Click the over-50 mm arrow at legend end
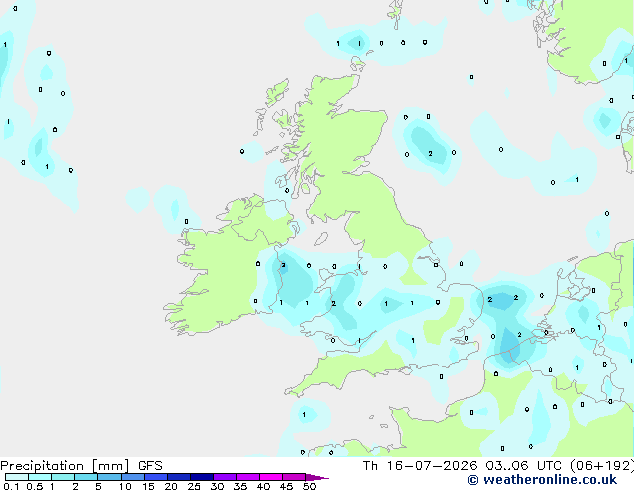634x490 pixels. [317, 477]
